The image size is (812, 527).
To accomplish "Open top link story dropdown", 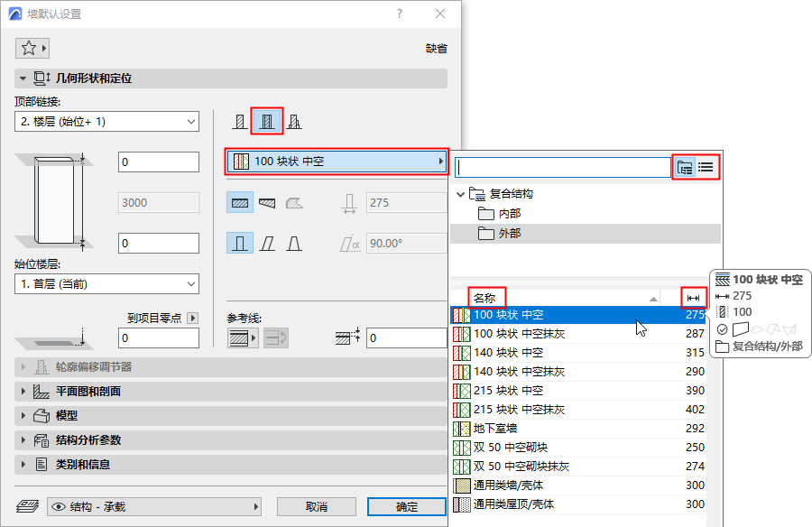I will 106,122.
